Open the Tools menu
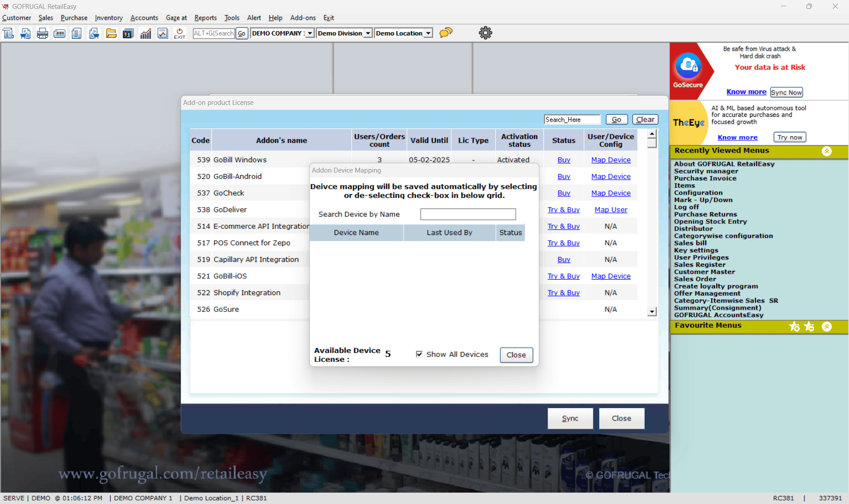The width and height of the screenshot is (849, 504). [232, 18]
